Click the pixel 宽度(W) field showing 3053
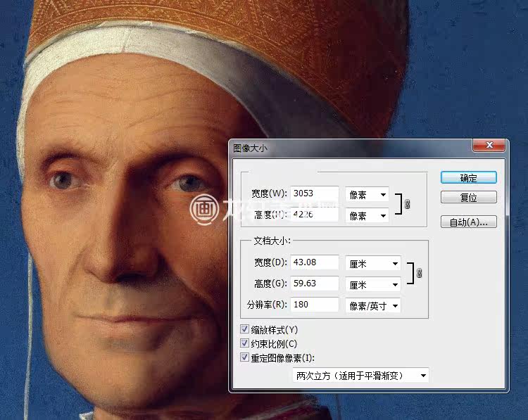Viewport: 528px width, 420px height. [x=314, y=193]
